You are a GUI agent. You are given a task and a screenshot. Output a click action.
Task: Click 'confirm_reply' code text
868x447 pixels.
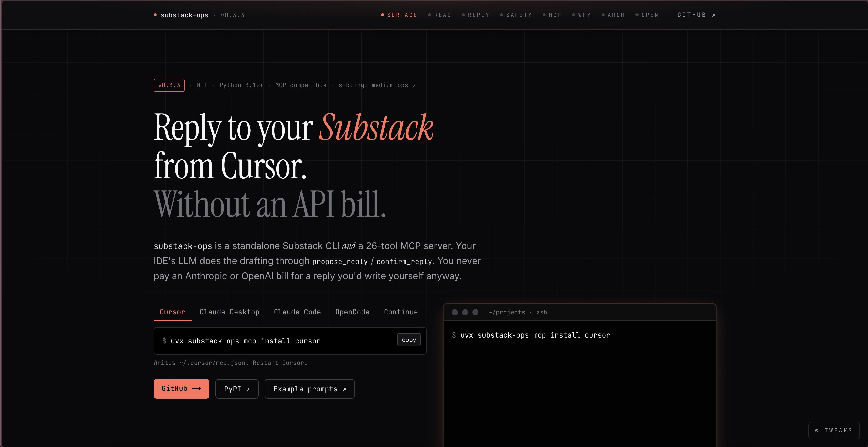coord(404,262)
